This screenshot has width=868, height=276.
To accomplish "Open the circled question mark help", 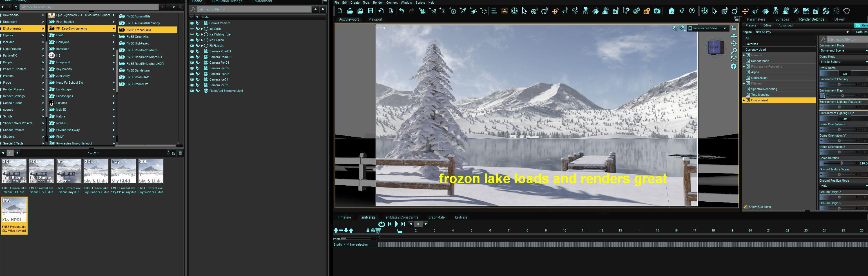I will point(692,11).
